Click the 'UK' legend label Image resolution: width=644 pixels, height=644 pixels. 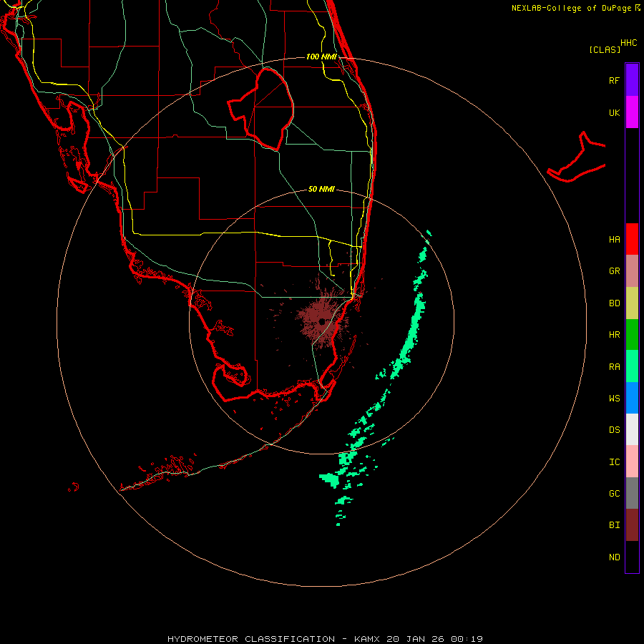[614, 112]
